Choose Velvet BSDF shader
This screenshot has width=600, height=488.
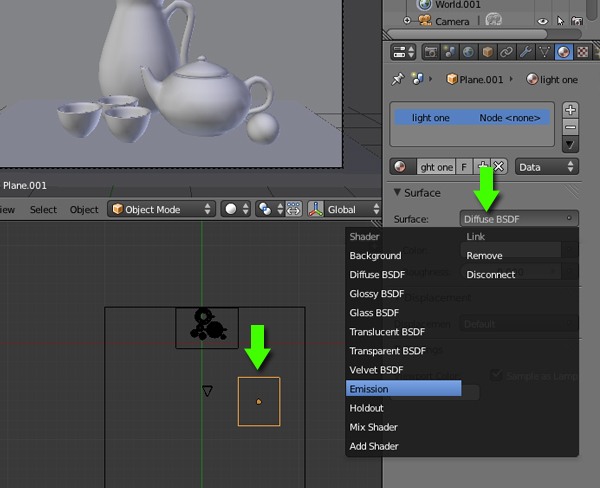(377, 370)
